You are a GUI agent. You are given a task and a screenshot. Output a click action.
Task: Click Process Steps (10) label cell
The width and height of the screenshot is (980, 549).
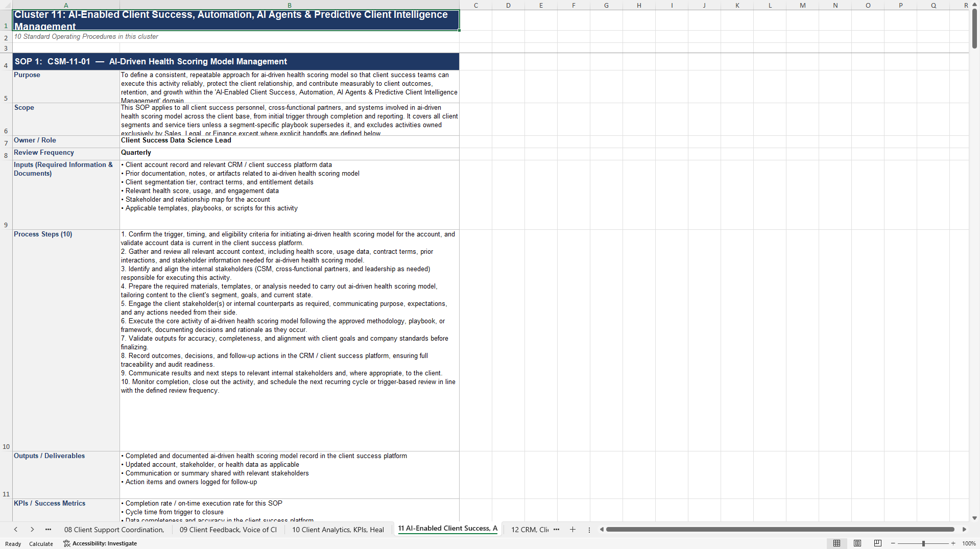pyautogui.click(x=66, y=341)
